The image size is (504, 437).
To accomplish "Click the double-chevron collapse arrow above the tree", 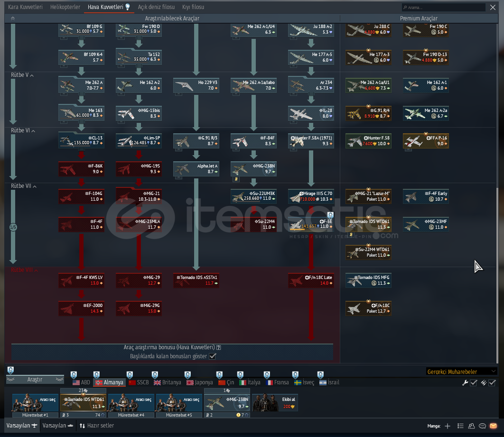I will click(13, 19).
